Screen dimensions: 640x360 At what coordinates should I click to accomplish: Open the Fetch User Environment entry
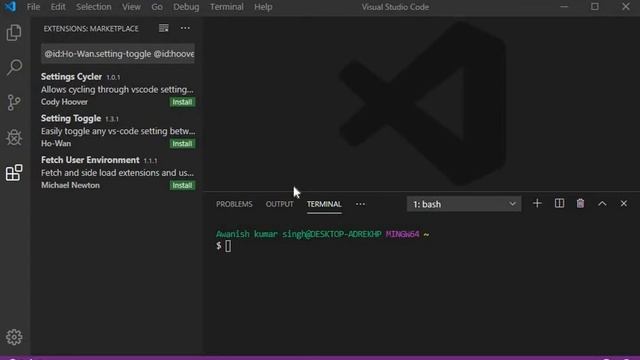118,173
